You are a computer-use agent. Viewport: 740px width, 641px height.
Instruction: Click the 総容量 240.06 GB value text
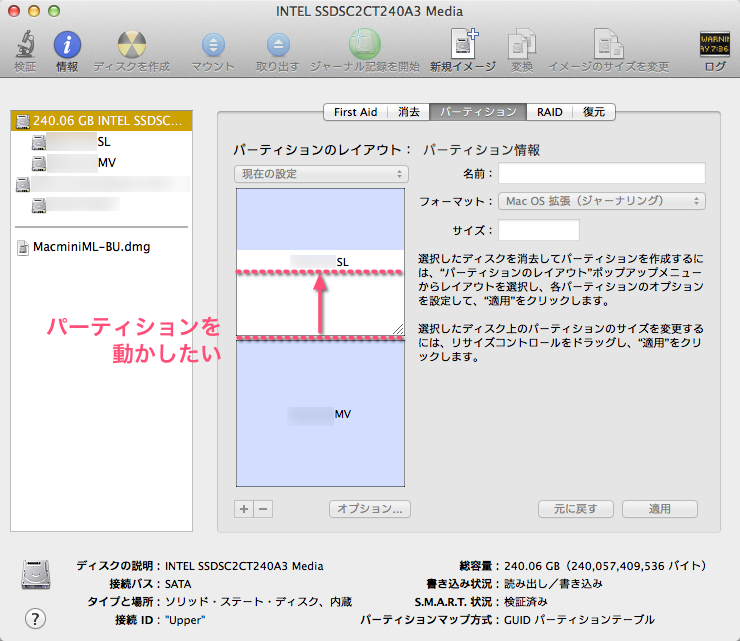point(605,566)
